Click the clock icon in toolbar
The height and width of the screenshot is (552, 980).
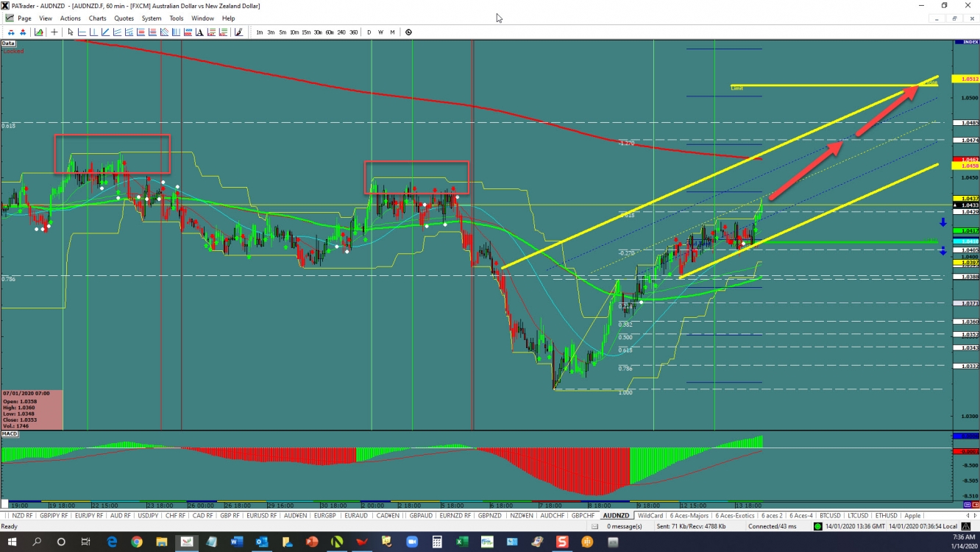(x=408, y=32)
